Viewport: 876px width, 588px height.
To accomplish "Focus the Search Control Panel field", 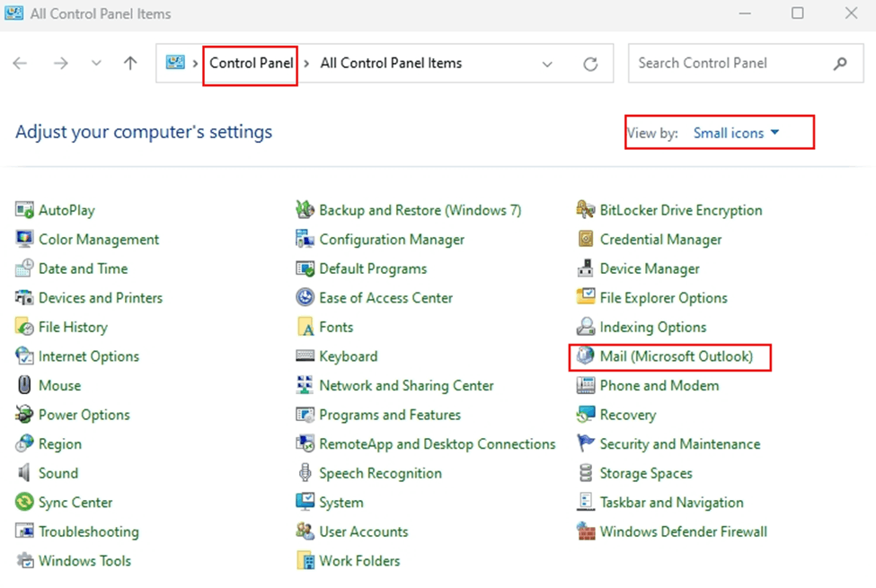I will (x=745, y=63).
